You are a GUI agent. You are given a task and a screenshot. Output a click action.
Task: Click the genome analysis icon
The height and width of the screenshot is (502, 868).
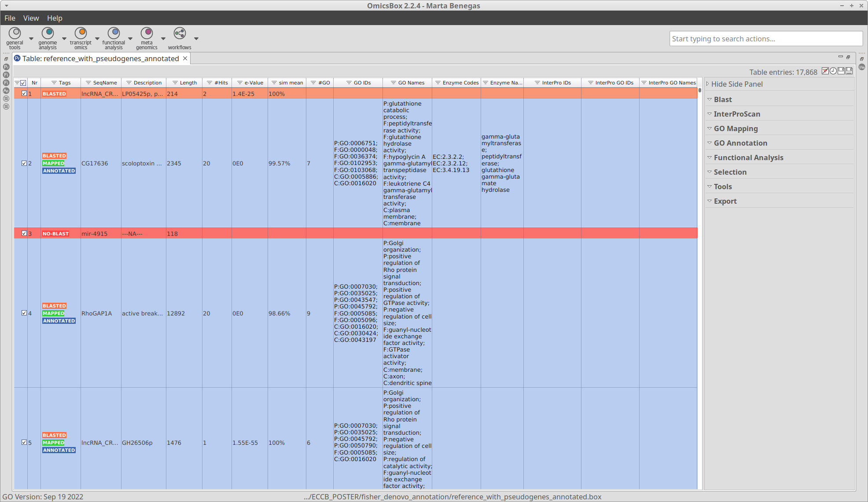(x=48, y=34)
